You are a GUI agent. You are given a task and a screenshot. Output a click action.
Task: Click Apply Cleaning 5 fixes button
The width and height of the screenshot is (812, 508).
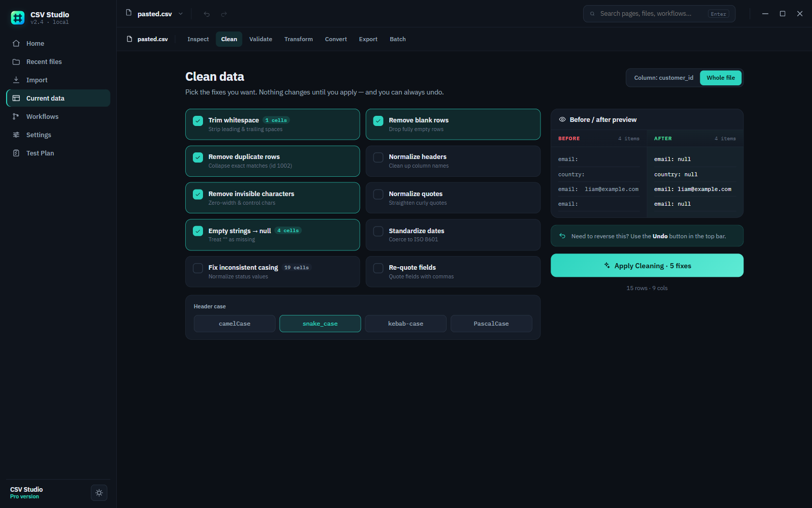[x=647, y=266]
